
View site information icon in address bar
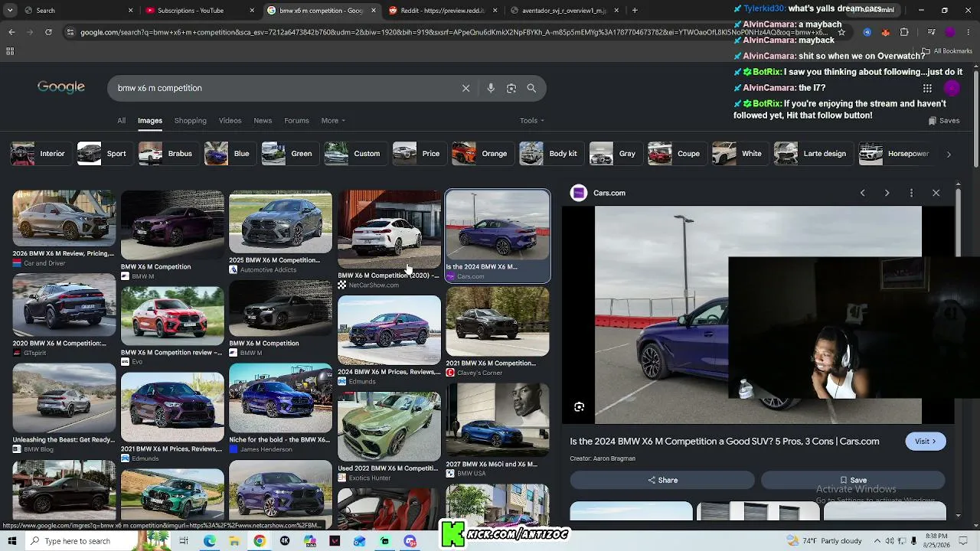pyautogui.click(x=70, y=32)
